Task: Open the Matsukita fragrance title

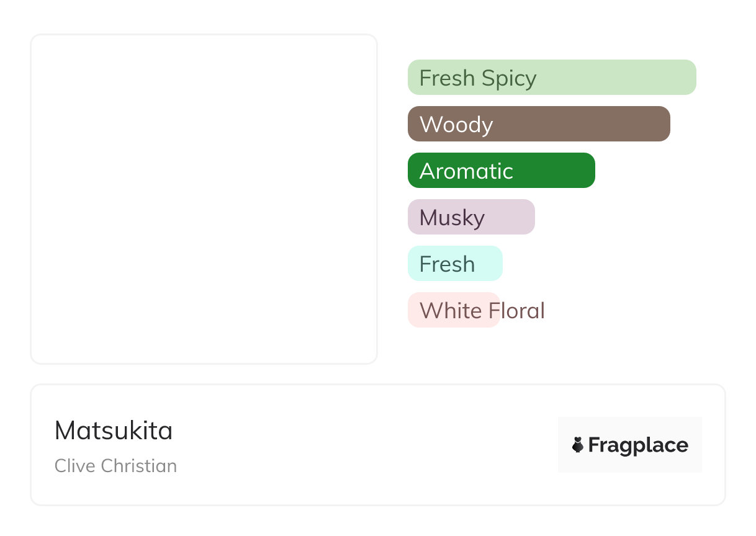Action: click(114, 431)
